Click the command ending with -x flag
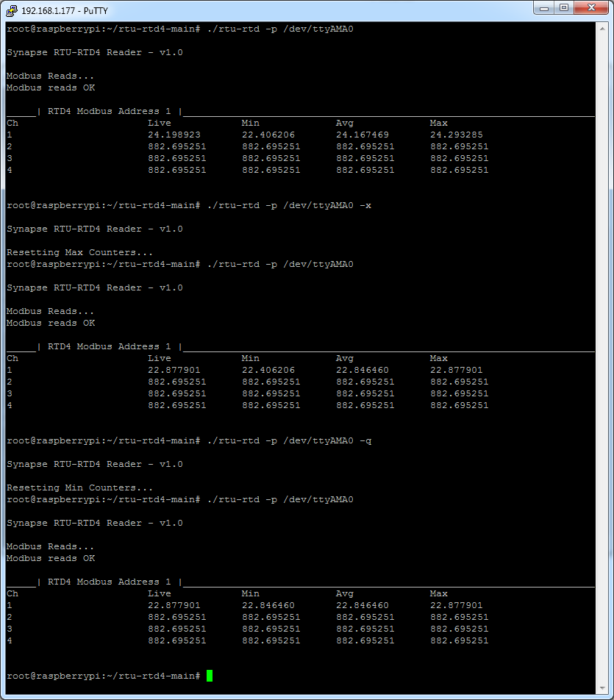This screenshot has width=614, height=700. [290, 205]
